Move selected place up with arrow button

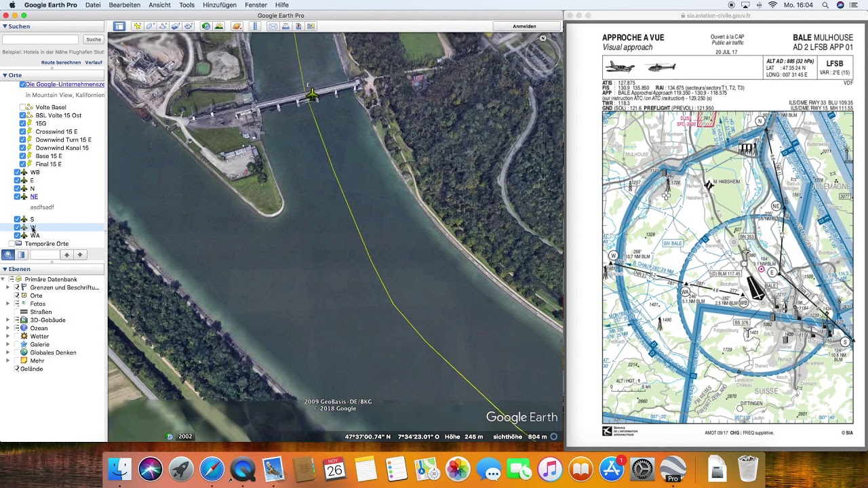[x=66, y=255]
